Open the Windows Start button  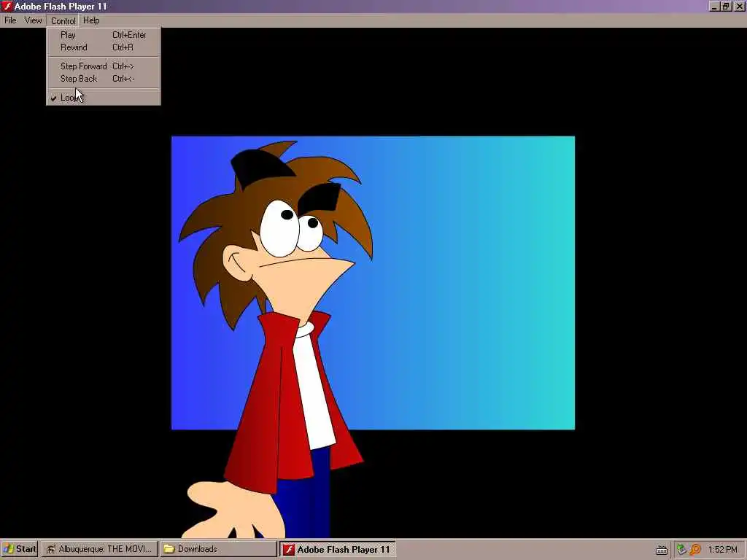[20, 549]
